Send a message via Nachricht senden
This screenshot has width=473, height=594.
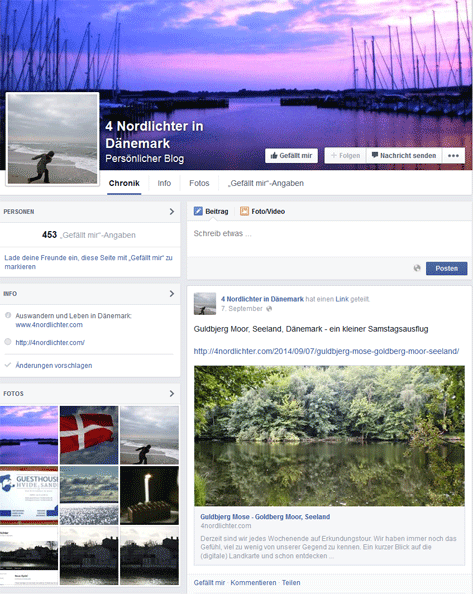(404, 155)
